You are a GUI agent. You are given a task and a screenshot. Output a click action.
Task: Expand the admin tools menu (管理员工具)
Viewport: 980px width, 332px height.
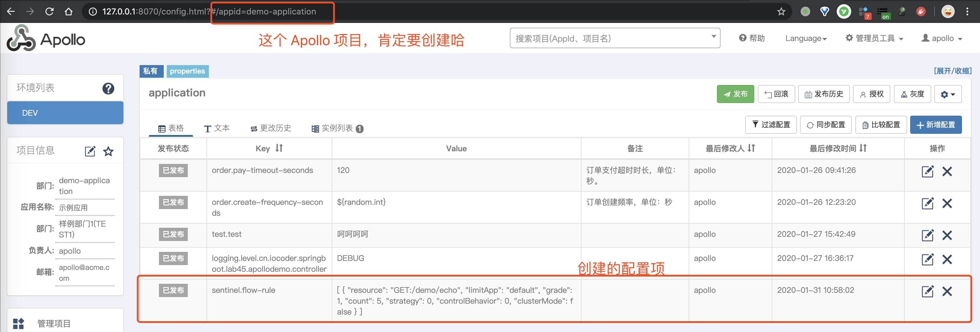[874, 39]
